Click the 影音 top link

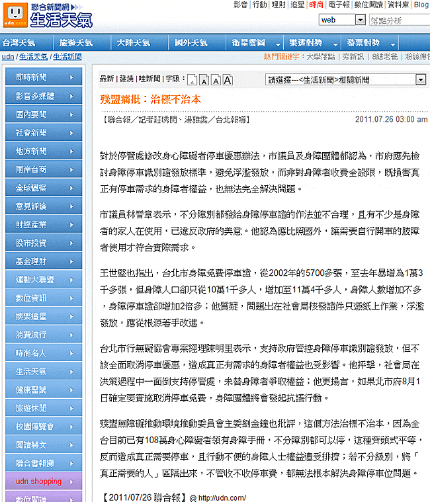(x=241, y=5)
